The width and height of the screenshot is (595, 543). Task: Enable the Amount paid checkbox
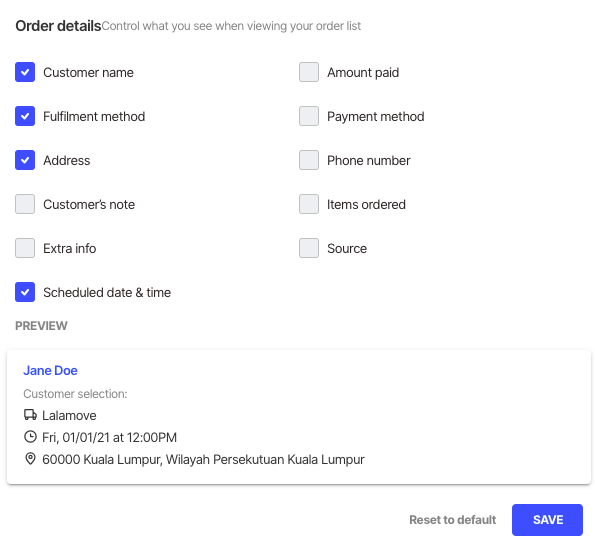coord(309,72)
